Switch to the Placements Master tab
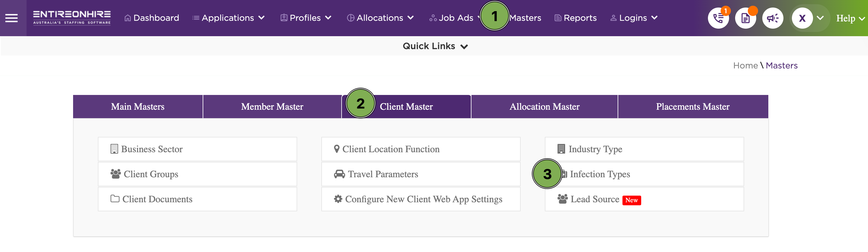 click(x=693, y=106)
